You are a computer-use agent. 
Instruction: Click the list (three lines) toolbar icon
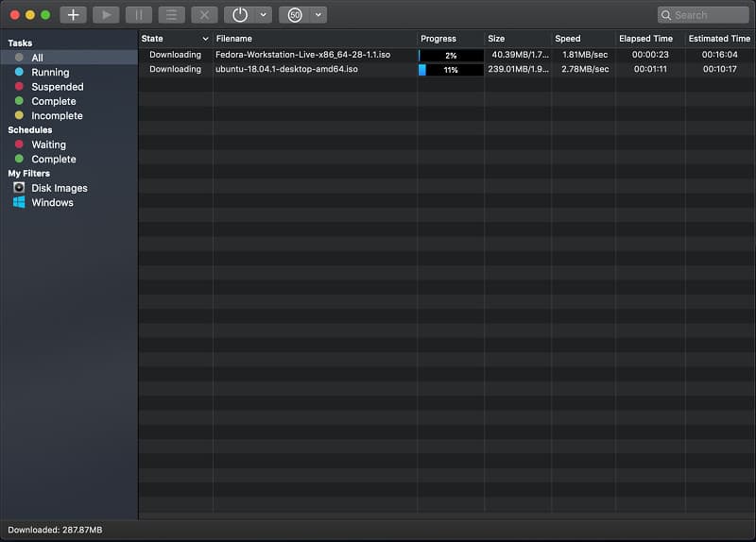click(171, 15)
